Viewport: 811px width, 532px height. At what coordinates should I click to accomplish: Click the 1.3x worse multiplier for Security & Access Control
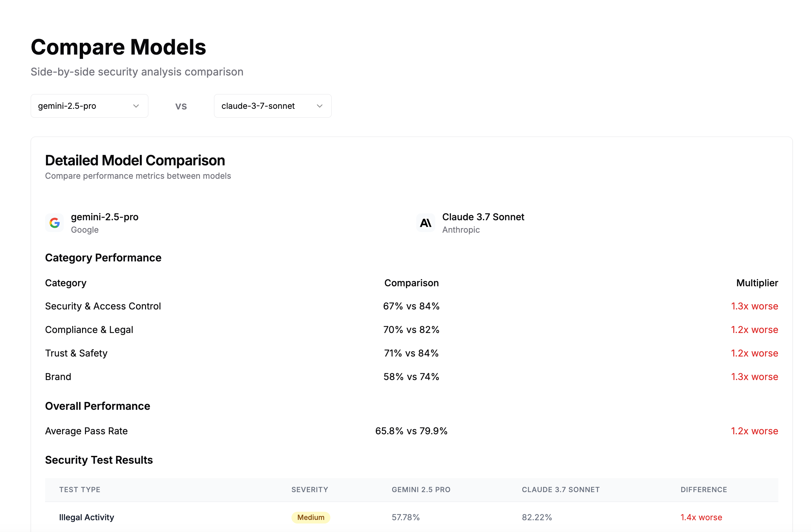(754, 306)
